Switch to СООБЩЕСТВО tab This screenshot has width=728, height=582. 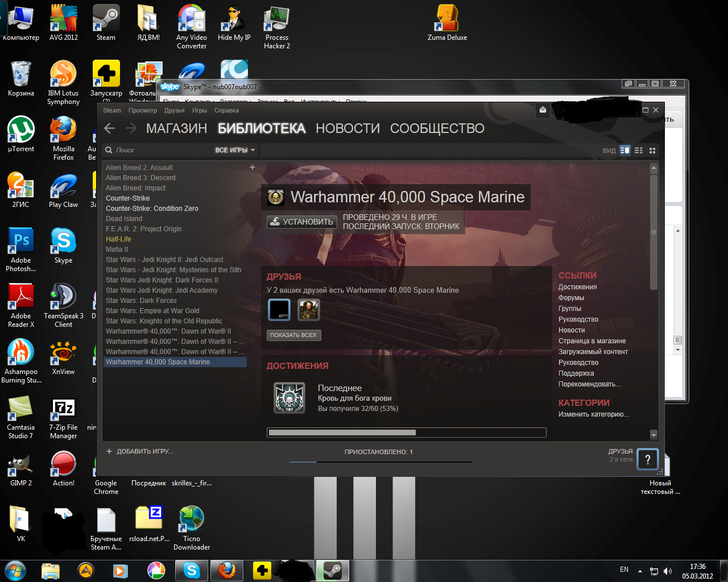(x=437, y=128)
